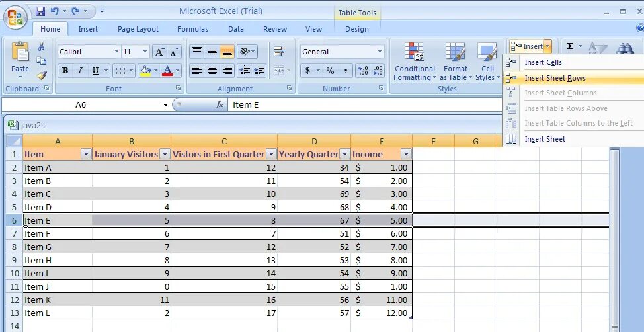This screenshot has height=332, width=644.
Task: Click the Paste clipboard icon
Action: (20, 52)
